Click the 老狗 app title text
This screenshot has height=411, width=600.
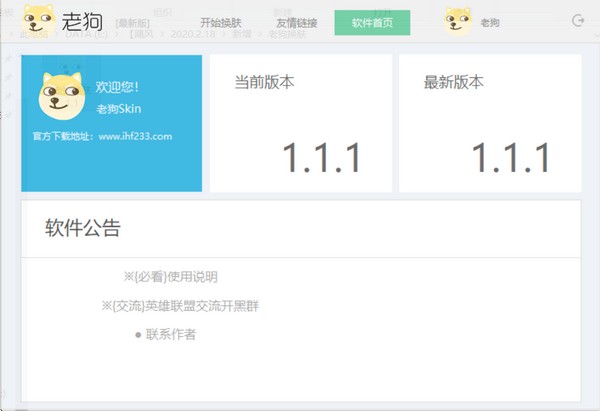(82, 20)
